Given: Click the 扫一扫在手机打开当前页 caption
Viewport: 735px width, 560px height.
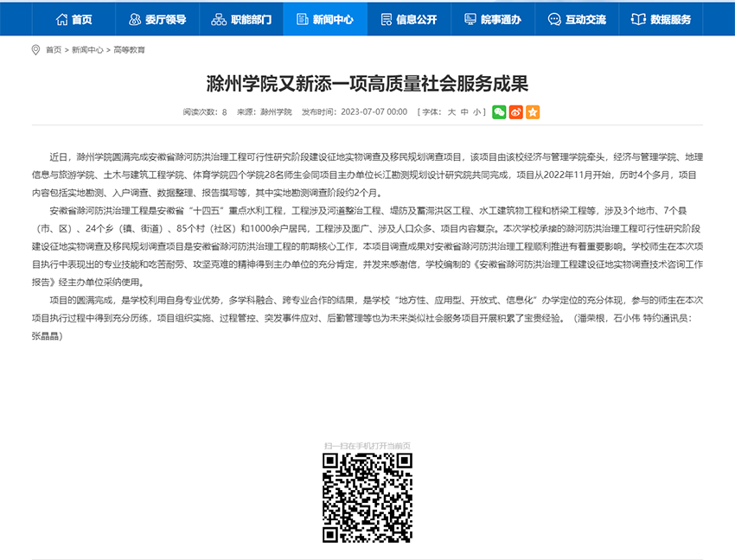Looking at the screenshot, I should pos(367,446).
